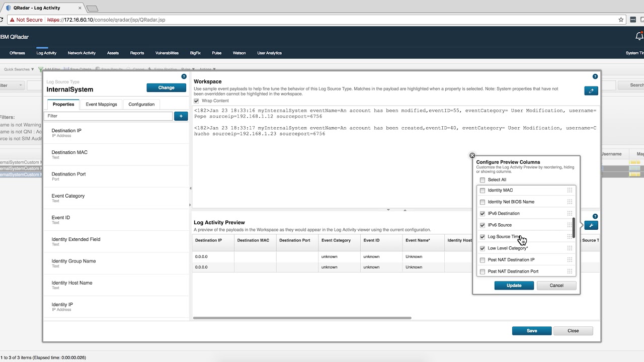The height and width of the screenshot is (362, 644).
Task: Grab the drag handle for Low Level Category
Action: pos(570,248)
